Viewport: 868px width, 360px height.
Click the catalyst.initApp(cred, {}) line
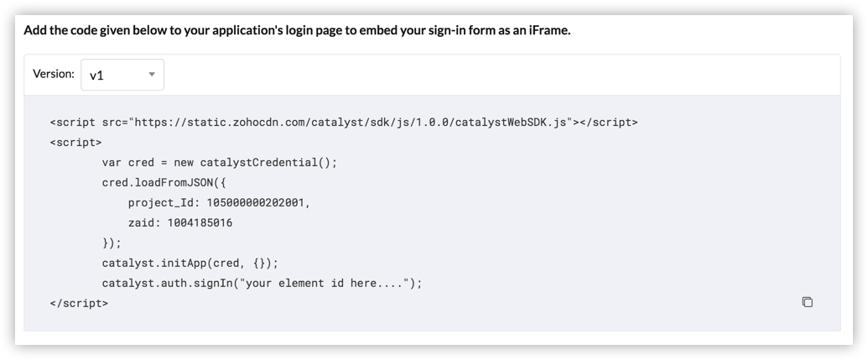[190, 263]
